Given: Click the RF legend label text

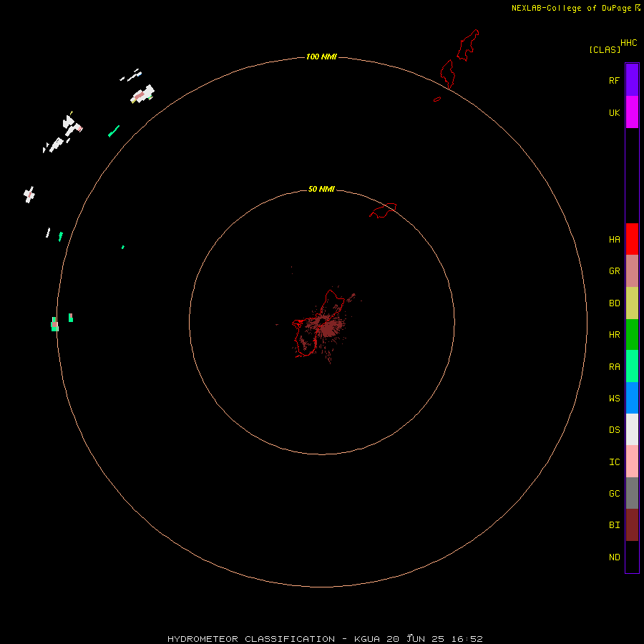Looking at the screenshot, I should [x=615, y=80].
